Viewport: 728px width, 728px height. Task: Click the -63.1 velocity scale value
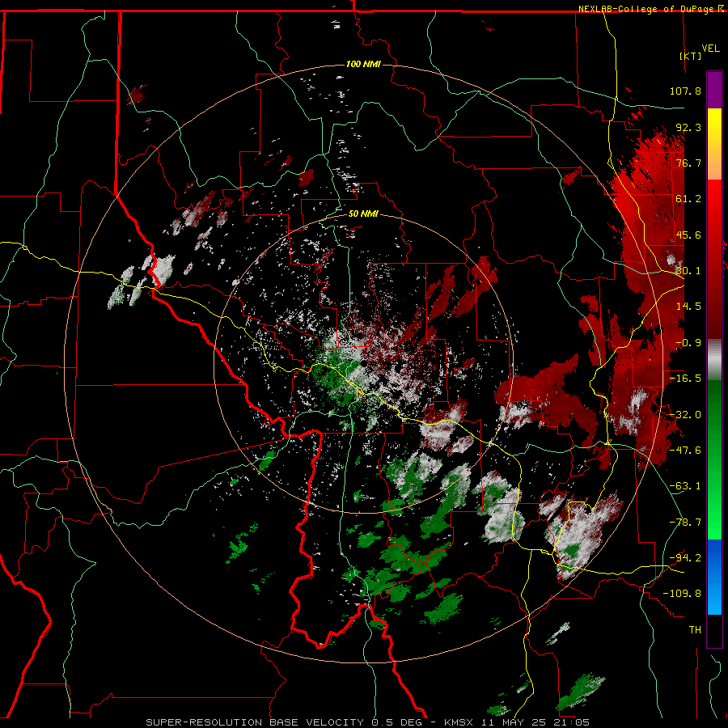tap(685, 486)
